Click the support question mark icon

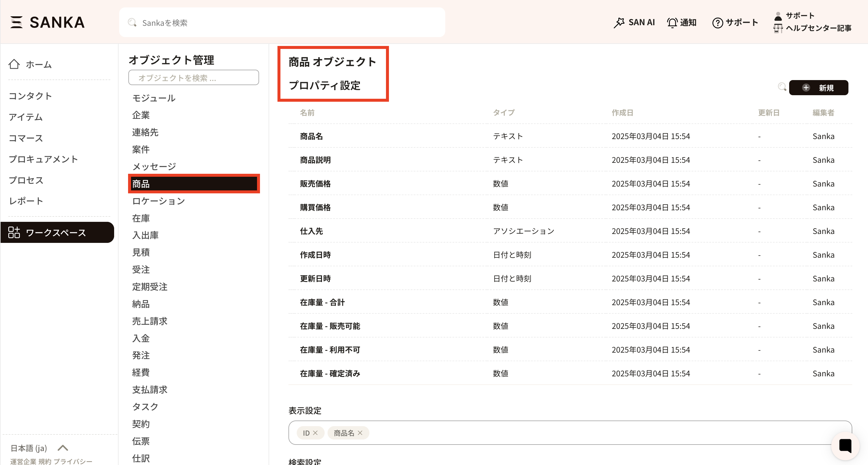coord(717,23)
